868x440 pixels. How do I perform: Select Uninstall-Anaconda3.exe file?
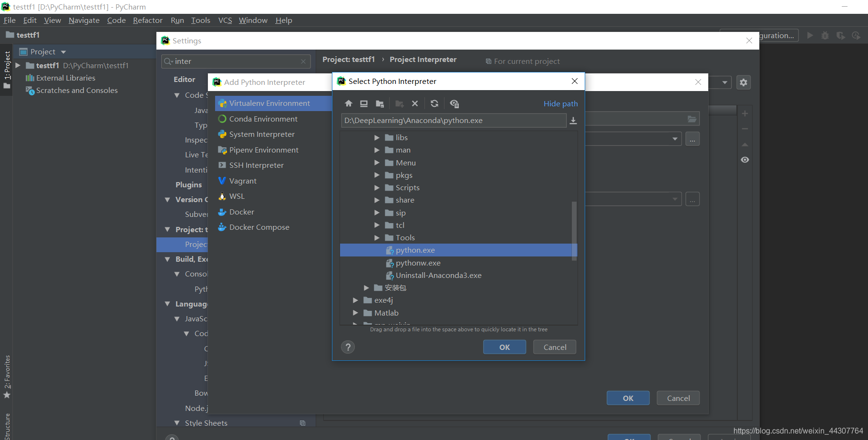(438, 275)
